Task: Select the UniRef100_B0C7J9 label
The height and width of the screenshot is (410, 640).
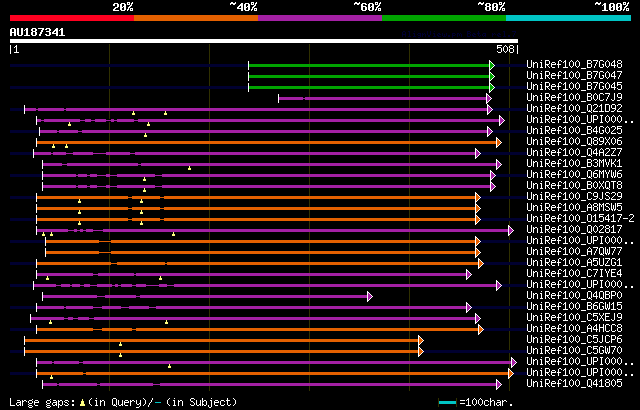Action: pyautogui.click(x=574, y=98)
